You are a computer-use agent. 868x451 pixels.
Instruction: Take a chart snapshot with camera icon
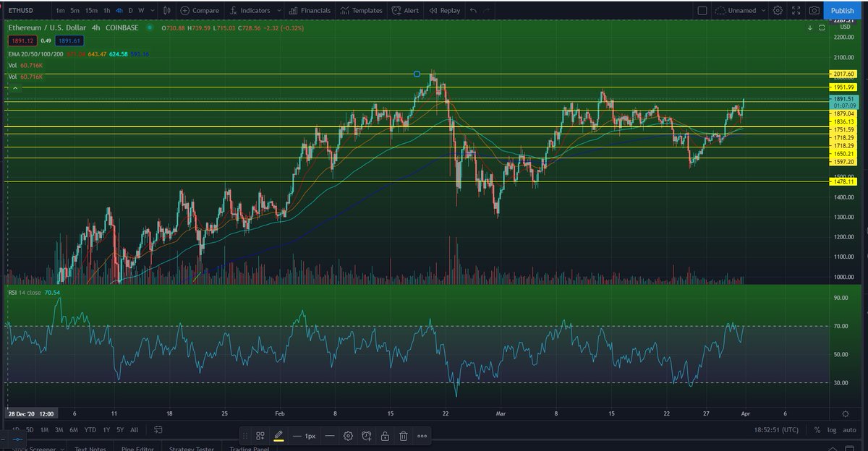click(814, 11)
